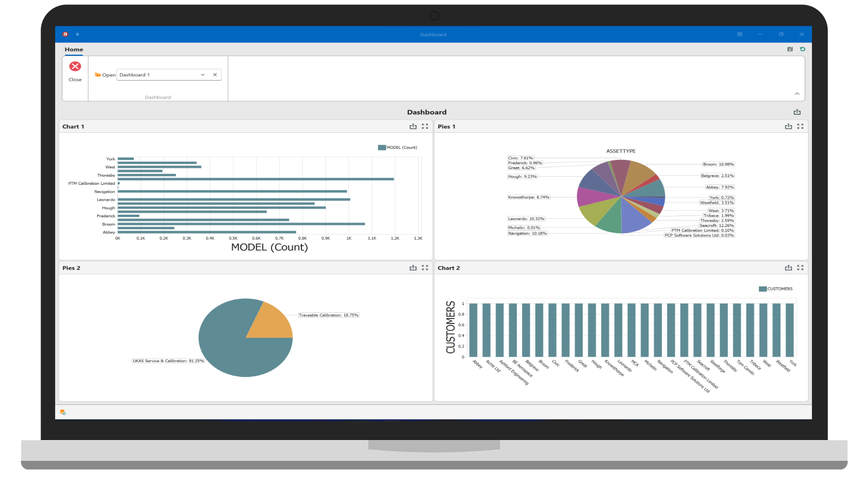
Task: Switch to the Home tab
Action: (74, 50)
